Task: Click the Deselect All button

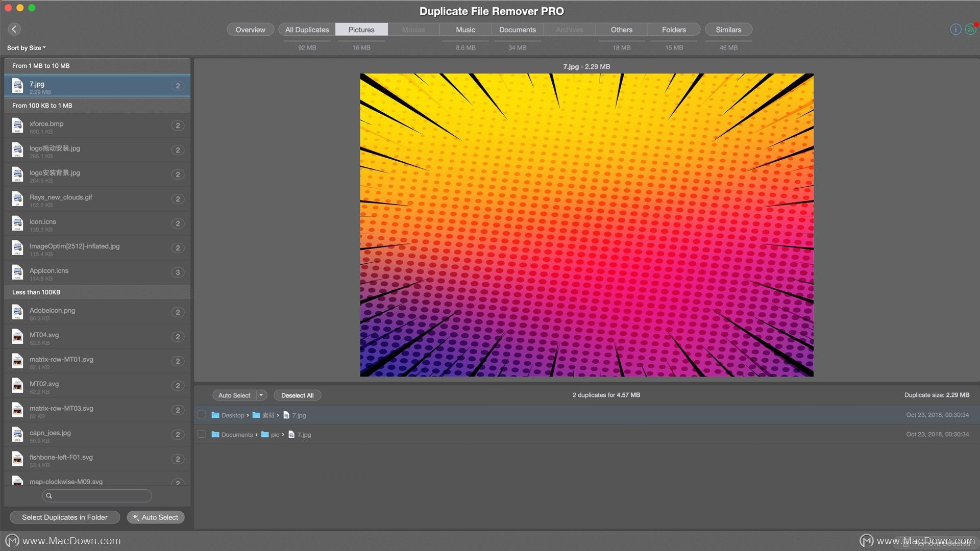Action: [297, 395]
